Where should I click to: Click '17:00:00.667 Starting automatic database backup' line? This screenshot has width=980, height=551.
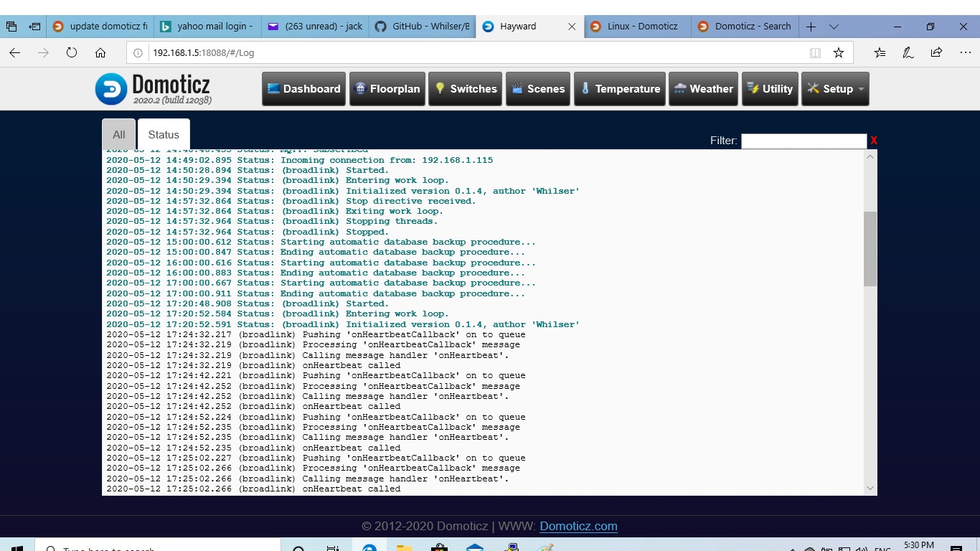(321, 283)
